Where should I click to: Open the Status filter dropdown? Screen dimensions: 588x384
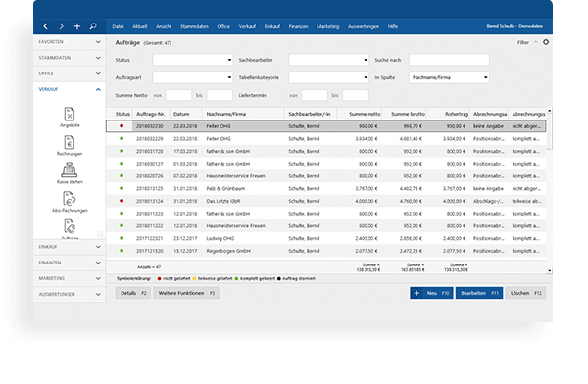point(193,60)
